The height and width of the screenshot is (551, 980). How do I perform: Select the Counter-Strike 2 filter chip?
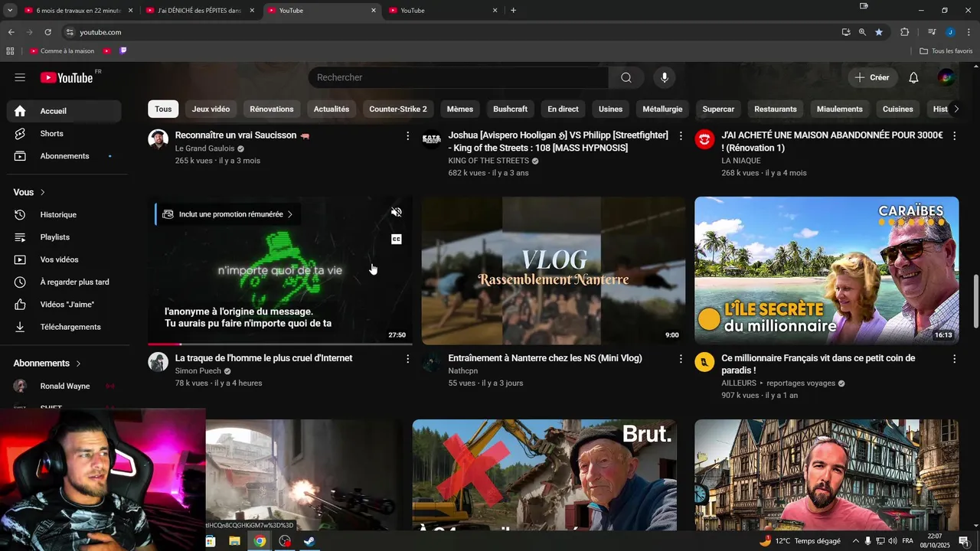[398, 109]
